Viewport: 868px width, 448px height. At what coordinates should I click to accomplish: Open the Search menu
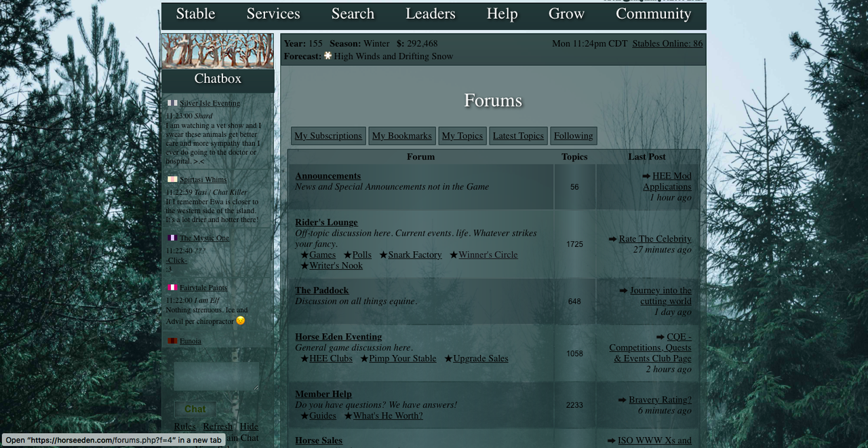(353, 14)
